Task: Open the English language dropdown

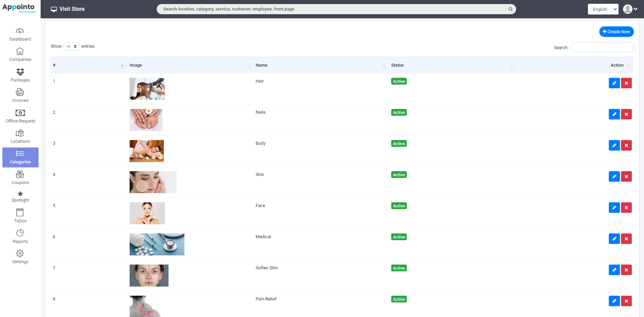Action: pos(603,9)
